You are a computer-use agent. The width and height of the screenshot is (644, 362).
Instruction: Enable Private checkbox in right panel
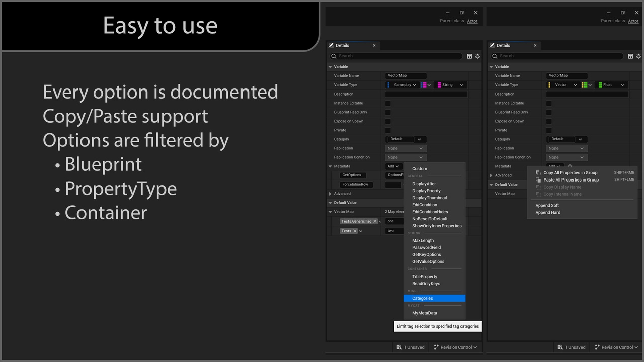click(x=549, y=130)
